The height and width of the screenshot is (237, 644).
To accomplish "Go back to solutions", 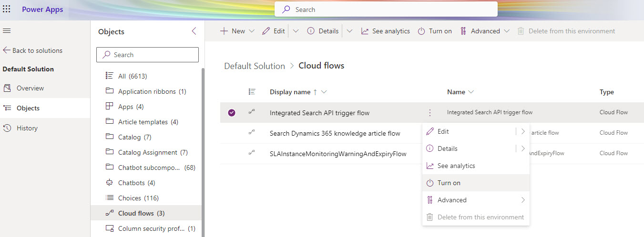I will pos(32,50).
